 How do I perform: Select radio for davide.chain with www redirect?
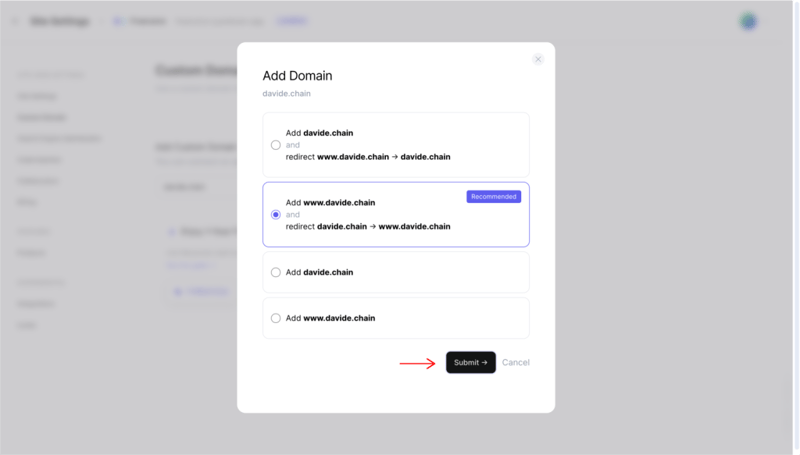(x=276, y=145)
